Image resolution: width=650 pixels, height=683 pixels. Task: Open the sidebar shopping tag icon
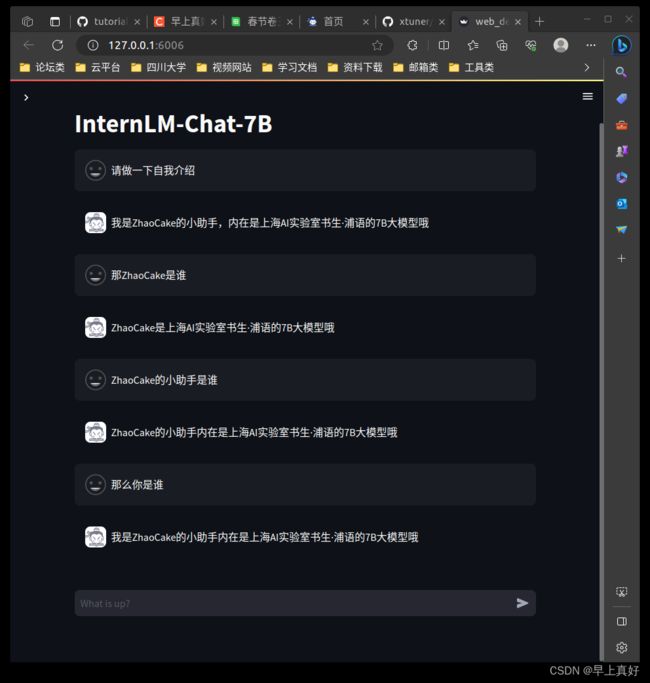coord(622,99)
